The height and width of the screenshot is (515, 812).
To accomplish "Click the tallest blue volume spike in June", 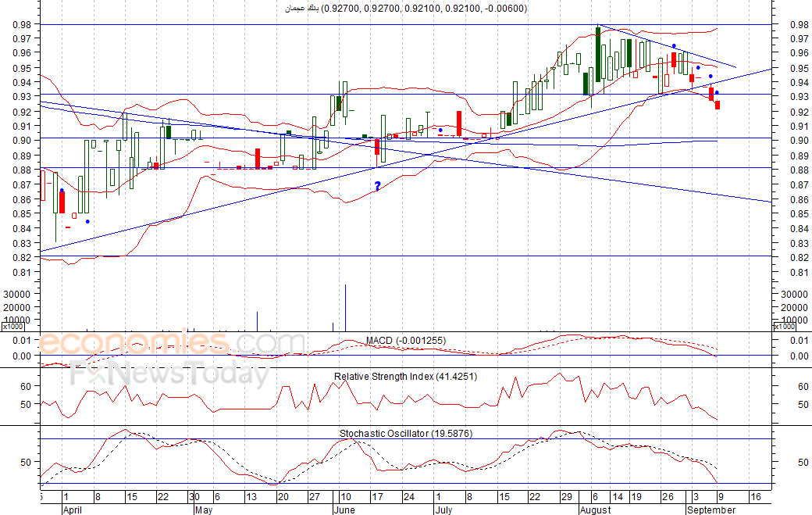I will (345, 306).
